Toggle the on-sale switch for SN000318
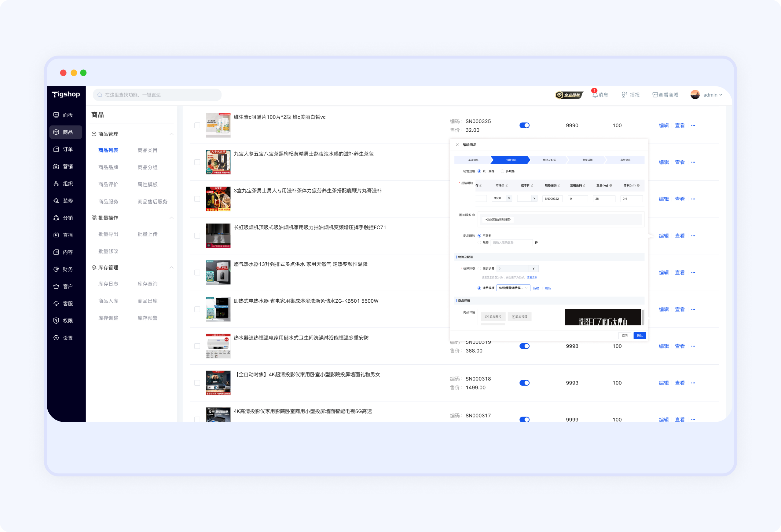The image size is (781, 532). (524, 383)
